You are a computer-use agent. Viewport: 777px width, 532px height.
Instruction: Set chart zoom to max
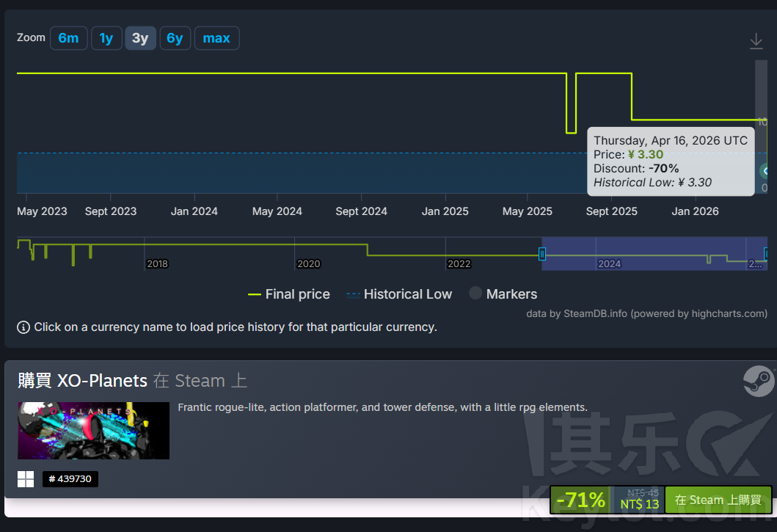point(216,38)
